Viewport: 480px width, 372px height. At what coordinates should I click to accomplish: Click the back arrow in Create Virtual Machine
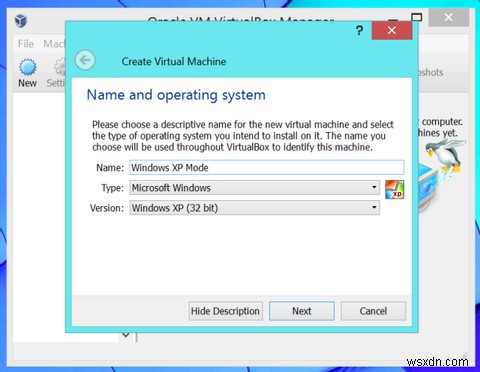tap(85, 60)
